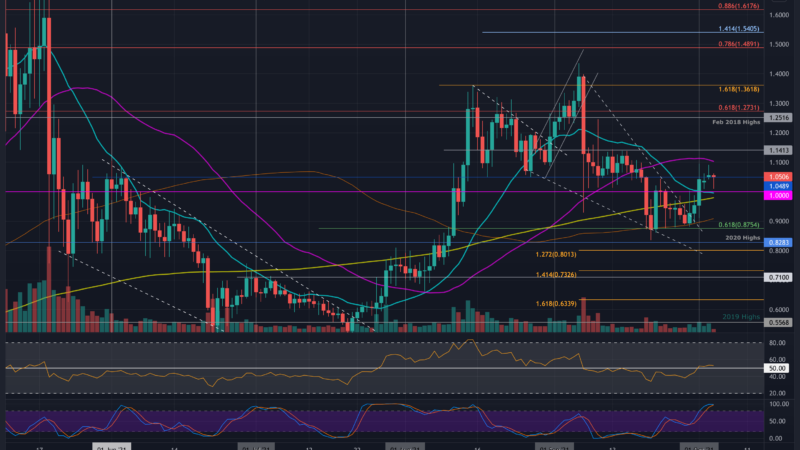
Task: Click the 0.9000 price axis label
Action: pos(779,221)
